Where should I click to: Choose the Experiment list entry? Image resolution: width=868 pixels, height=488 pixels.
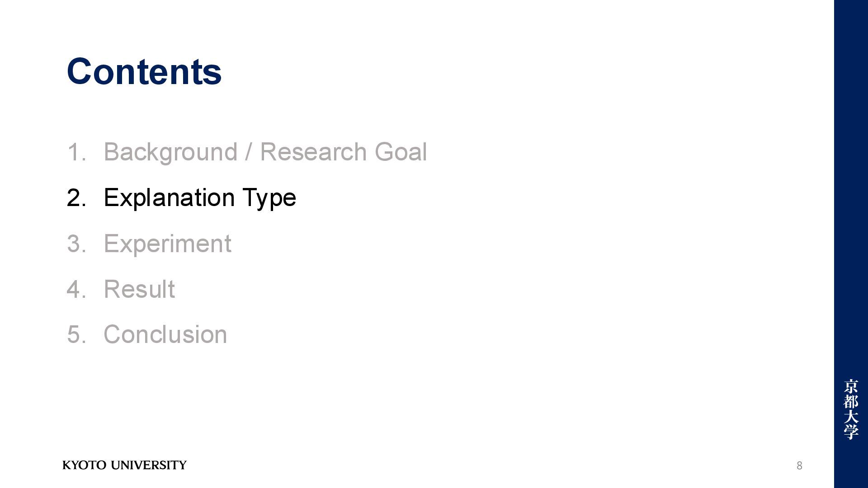click(x=167, y=244)
